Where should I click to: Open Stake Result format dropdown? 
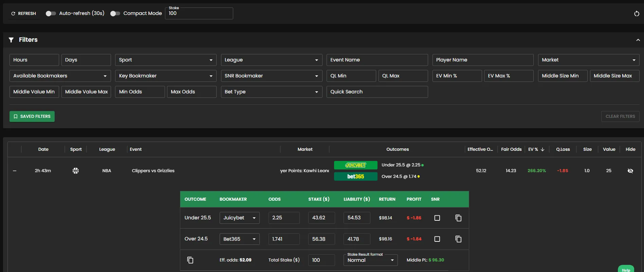pyautogui.click(x=370, y=260)
